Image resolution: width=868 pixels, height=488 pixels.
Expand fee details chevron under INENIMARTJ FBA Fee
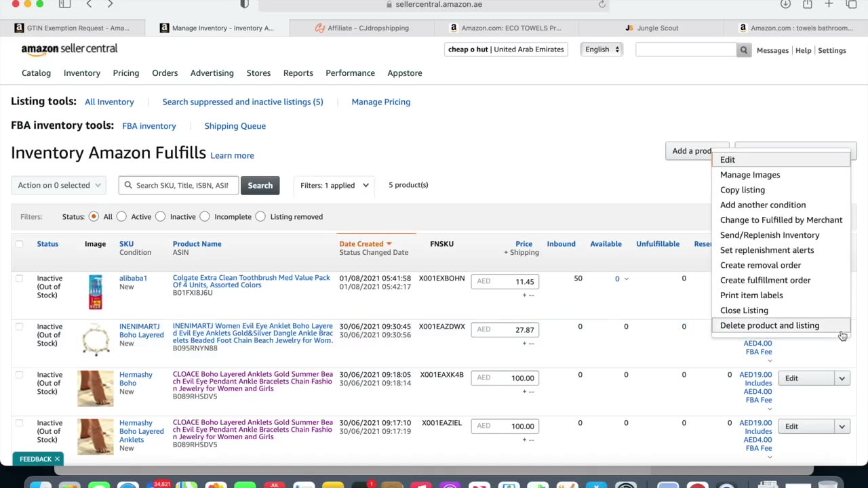tap(770, 361)
